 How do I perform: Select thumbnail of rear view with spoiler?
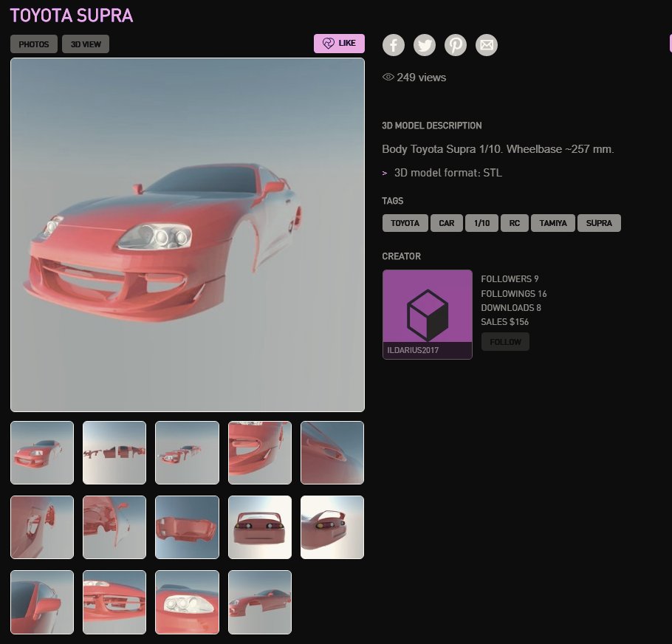point(260,527)
